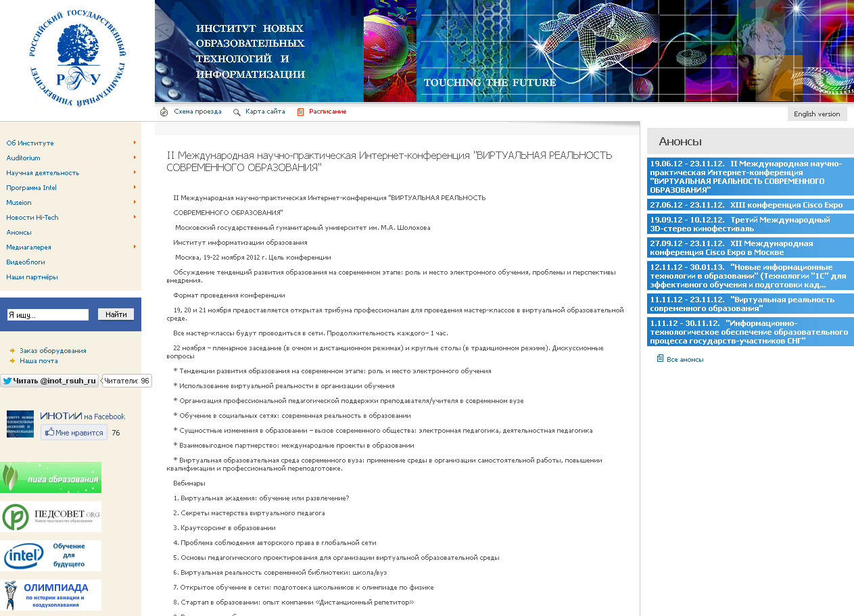Open the Наша почта link
854x616 pixels.
[39, 360]
